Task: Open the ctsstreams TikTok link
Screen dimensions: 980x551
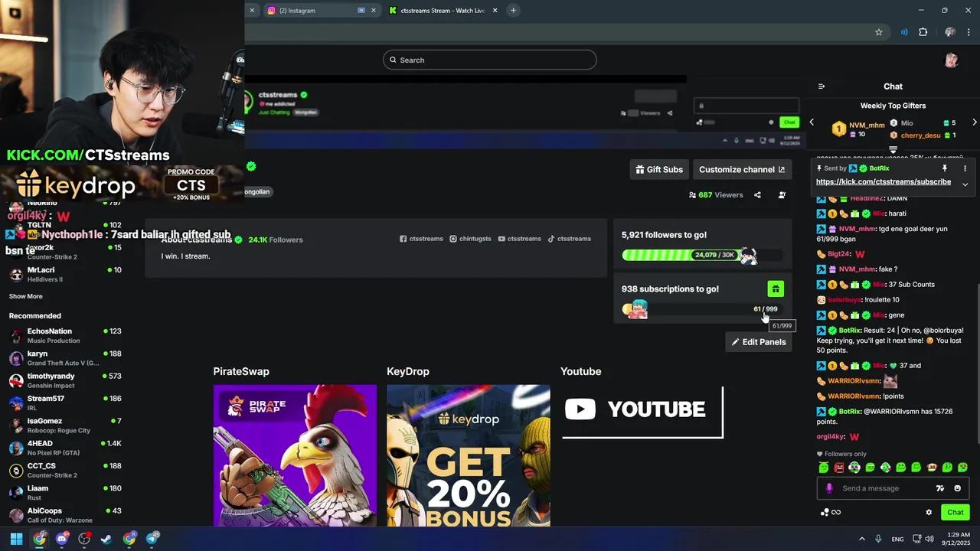Action: point(569,239)
